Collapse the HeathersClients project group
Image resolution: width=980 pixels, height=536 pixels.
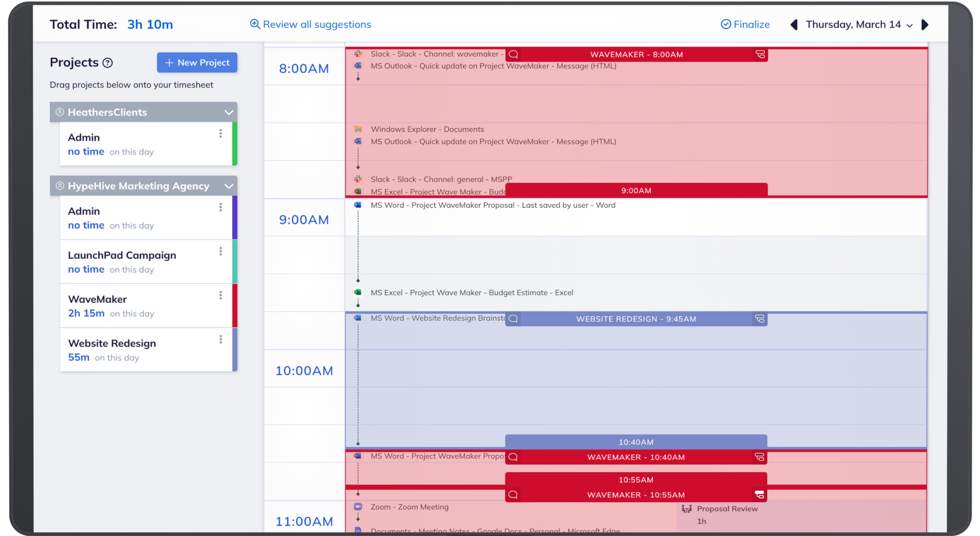click(228, 112)
